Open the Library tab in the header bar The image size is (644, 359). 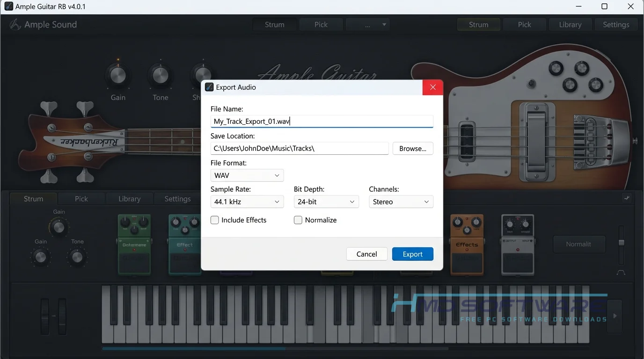click(x=570, y=25)
